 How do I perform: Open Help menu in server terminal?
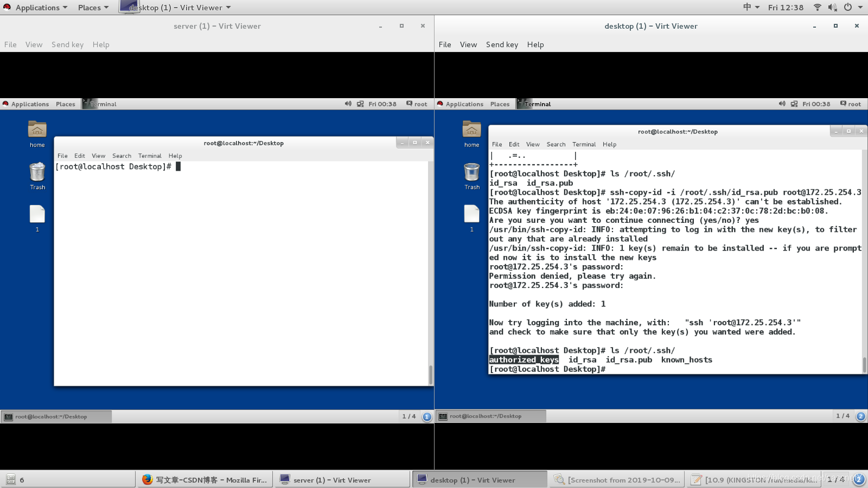175,156
